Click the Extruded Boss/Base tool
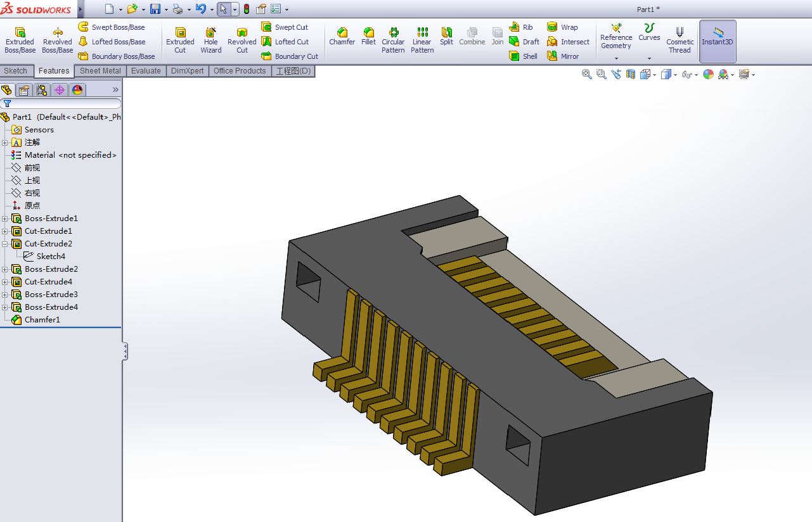This screenshot has width=812, height=522. [20, 40]
